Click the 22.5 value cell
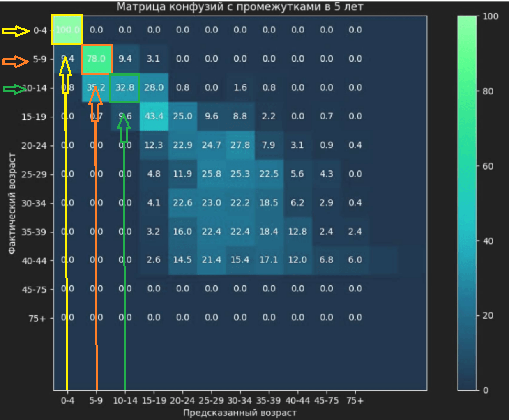 (269, 174)
